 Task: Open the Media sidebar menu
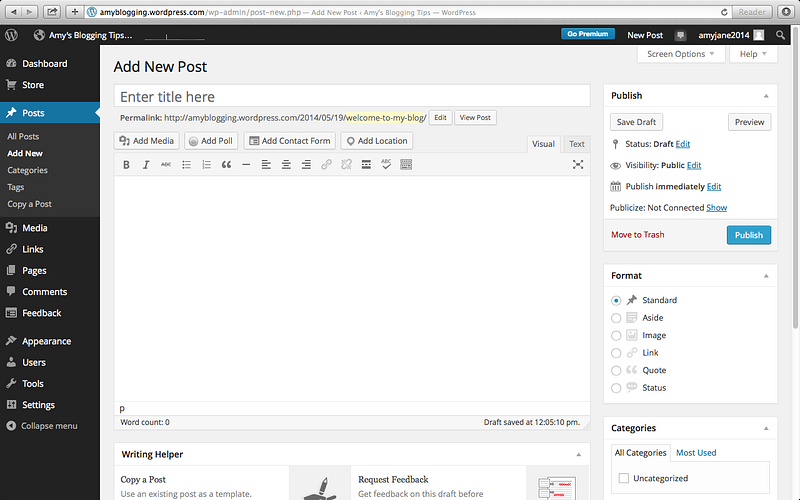pos(50,228)
